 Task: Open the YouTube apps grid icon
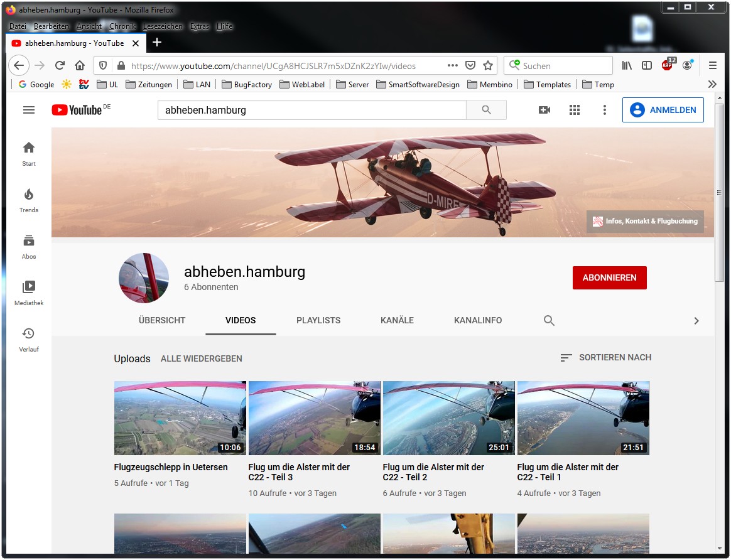(x=574, y=110)
